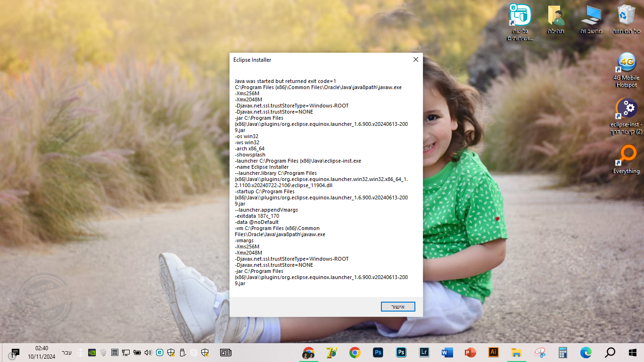Open the ESET tray icon
Screen dimensions: 644x362
point(160,352)
